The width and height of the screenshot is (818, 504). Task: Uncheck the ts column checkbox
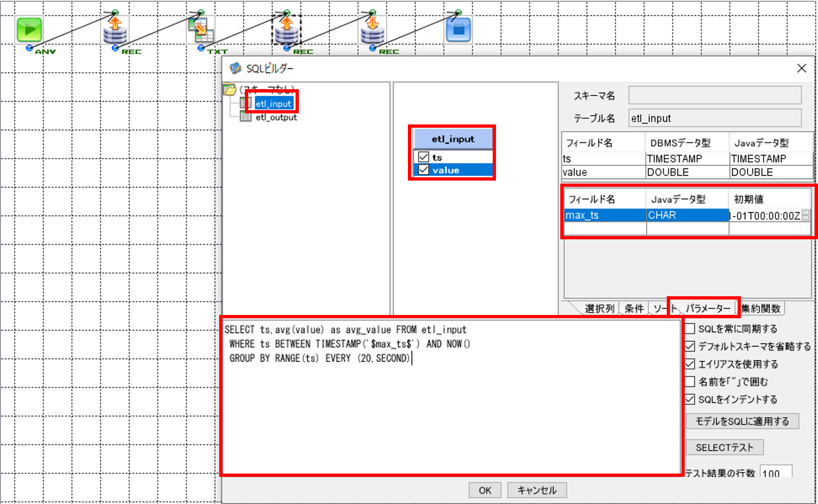pos(423,157)
